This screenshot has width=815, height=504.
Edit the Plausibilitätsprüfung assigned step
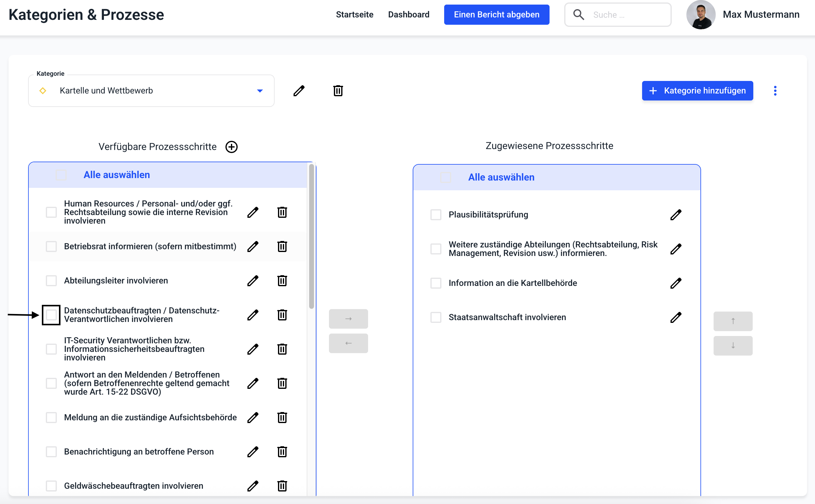[675, 215]
